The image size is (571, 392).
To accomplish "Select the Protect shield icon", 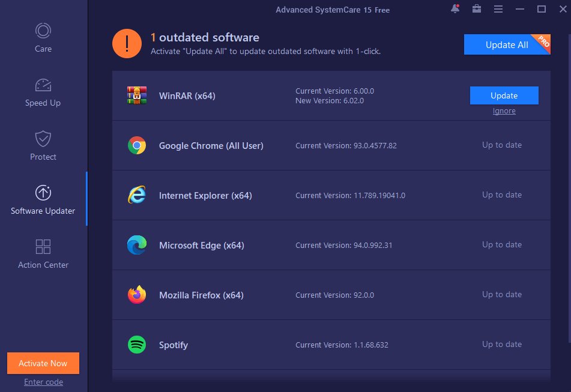I will 43,139.
